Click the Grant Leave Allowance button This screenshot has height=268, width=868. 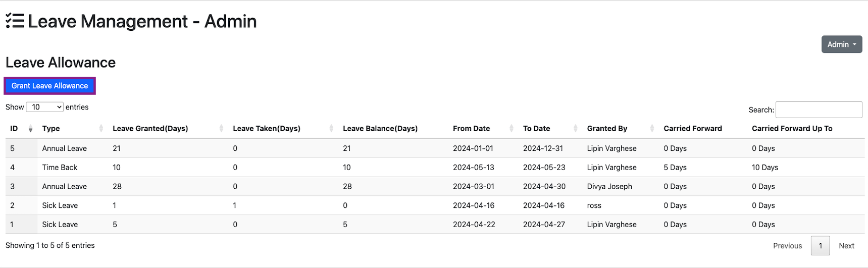pyautogui.click(x=49, y=86)
